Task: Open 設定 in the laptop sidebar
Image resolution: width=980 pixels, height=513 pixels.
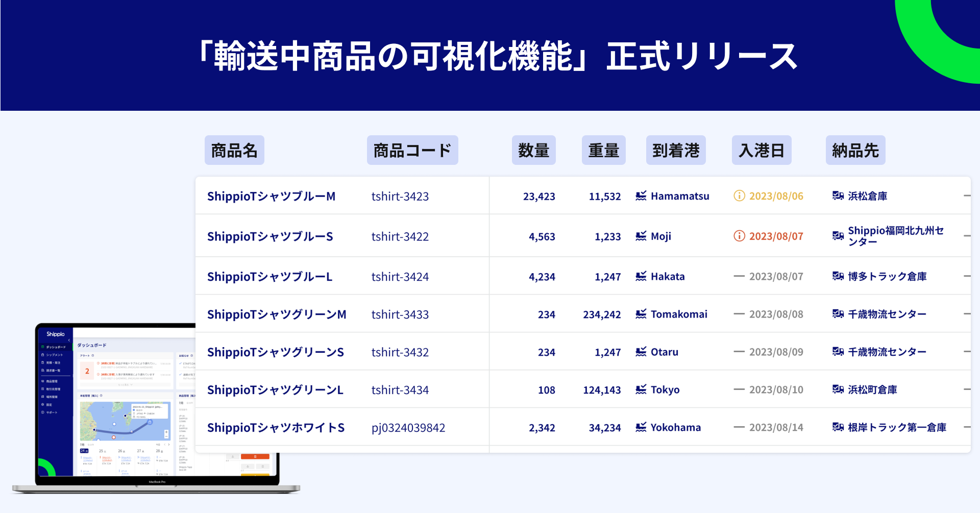Action: 47,404
